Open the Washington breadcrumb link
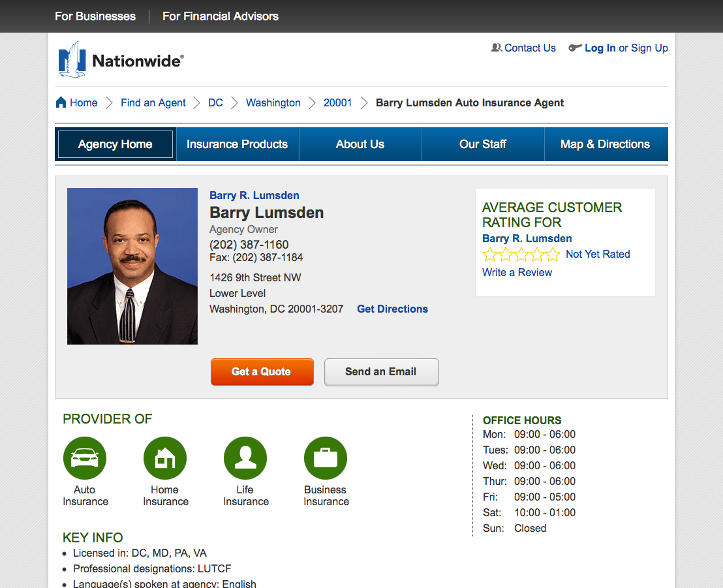 pyautogui.click(x=273, y=102)
